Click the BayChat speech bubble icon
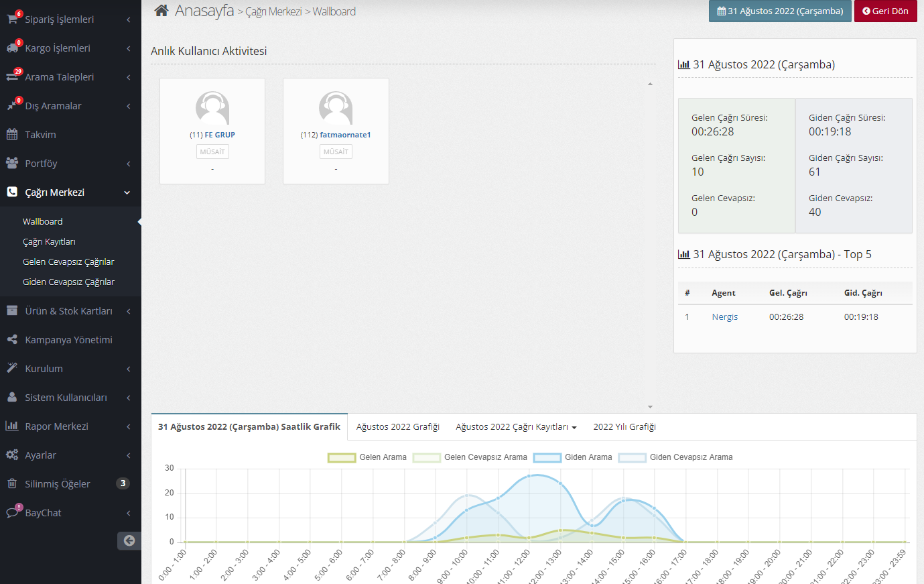 (12, 513)
